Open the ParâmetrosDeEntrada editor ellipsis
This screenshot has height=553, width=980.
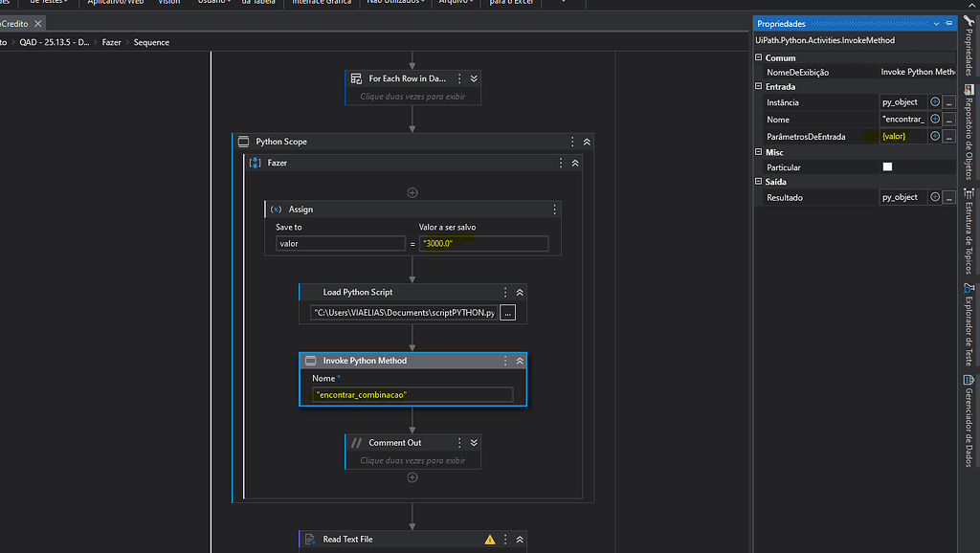point(949,136)
